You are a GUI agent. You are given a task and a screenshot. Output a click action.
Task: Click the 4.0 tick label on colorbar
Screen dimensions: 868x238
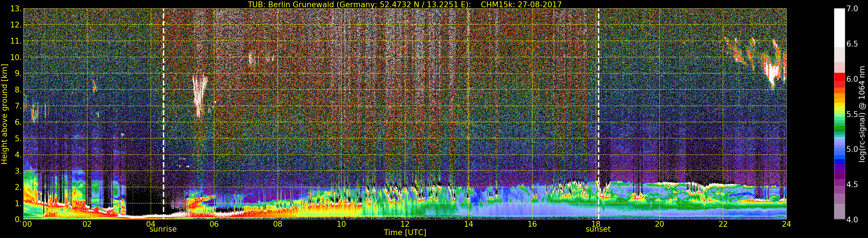pyautogui.click(x=852, y=220)
